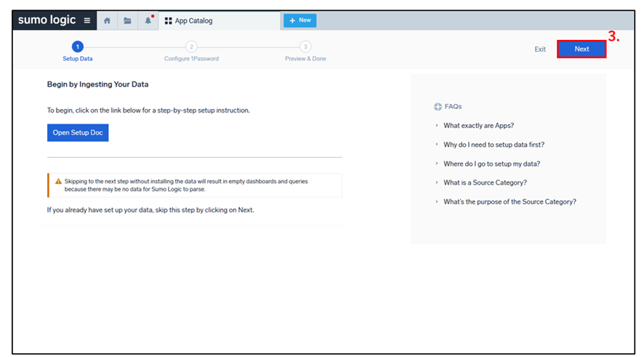This screenshot has width=644, height=357.
Task: Open the Library folder icon
Action: (x=128, y=20)
